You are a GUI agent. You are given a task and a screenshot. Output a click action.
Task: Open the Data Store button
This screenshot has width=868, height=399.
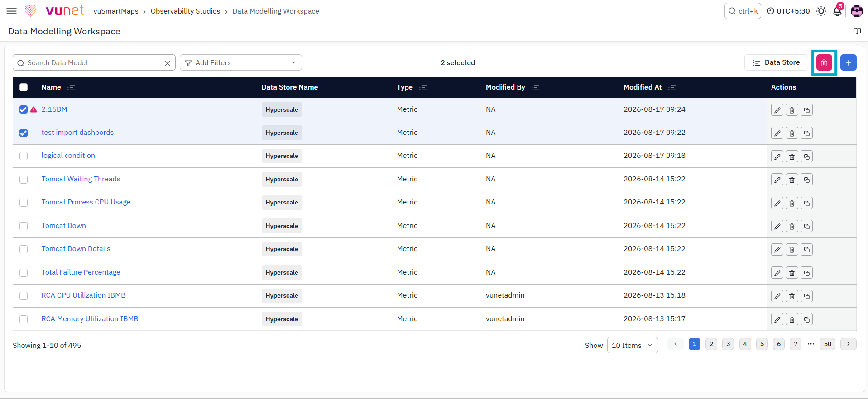click(x=776, y=62)
